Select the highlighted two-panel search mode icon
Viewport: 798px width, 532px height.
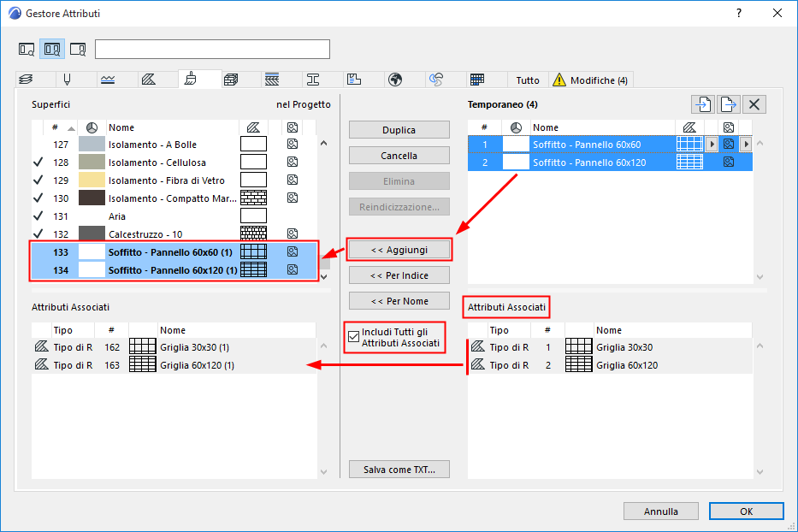[x=52, y=50]
